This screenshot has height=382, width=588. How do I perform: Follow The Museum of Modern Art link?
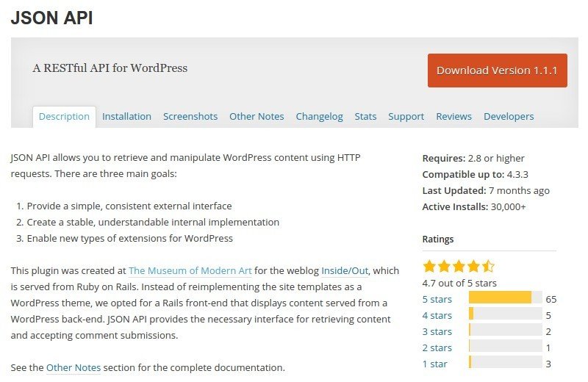[x=190, y=270]
